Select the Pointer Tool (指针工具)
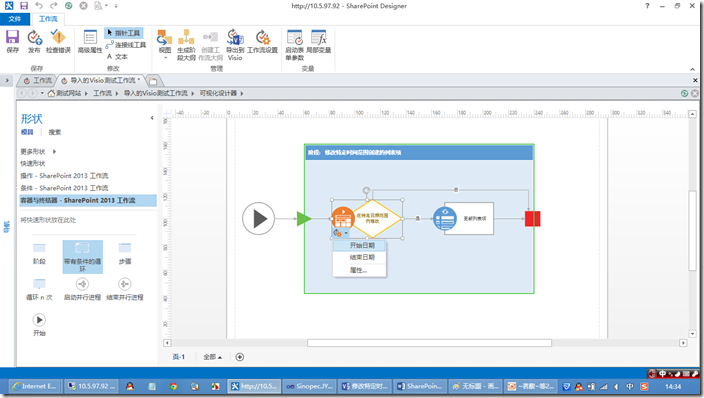 click(x=124, y=33)
